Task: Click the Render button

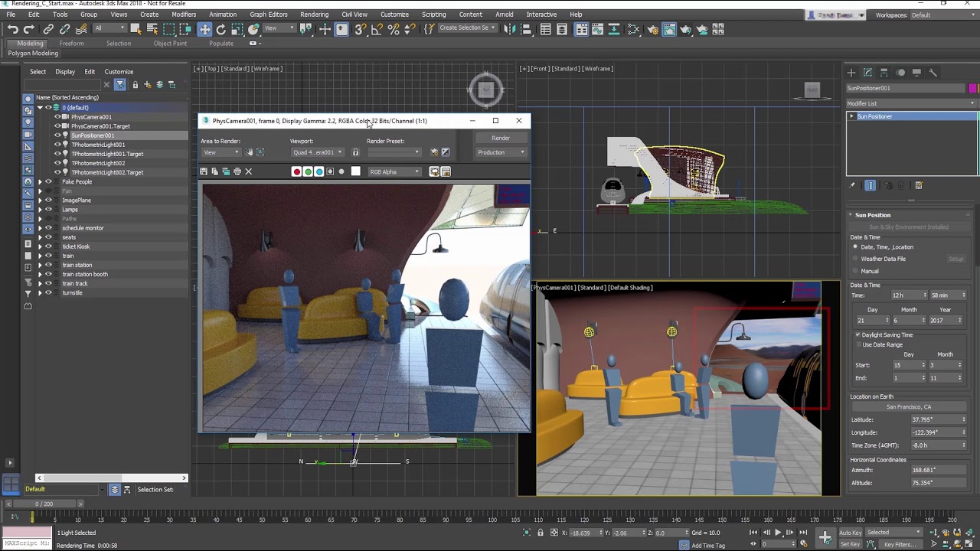Action: [x=501, y=138]
